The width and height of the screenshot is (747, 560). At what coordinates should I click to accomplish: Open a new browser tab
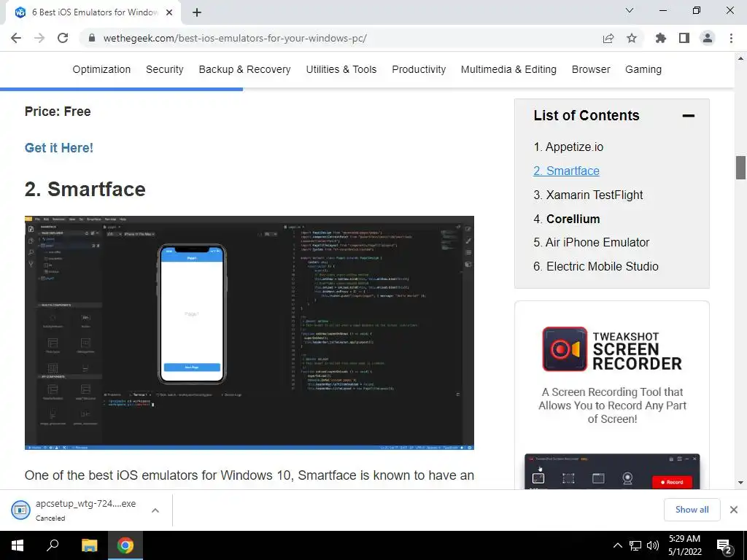click(x=197, y=12)
